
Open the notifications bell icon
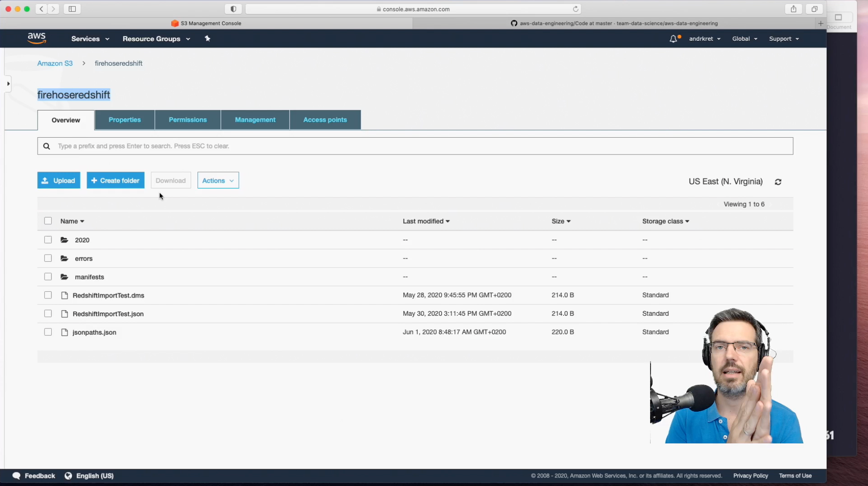(673, 39)
